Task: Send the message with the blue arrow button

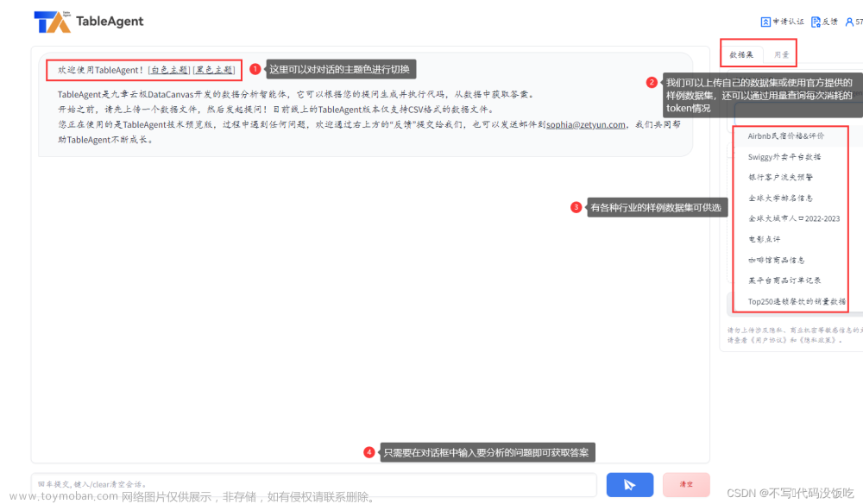Action: 630,485
